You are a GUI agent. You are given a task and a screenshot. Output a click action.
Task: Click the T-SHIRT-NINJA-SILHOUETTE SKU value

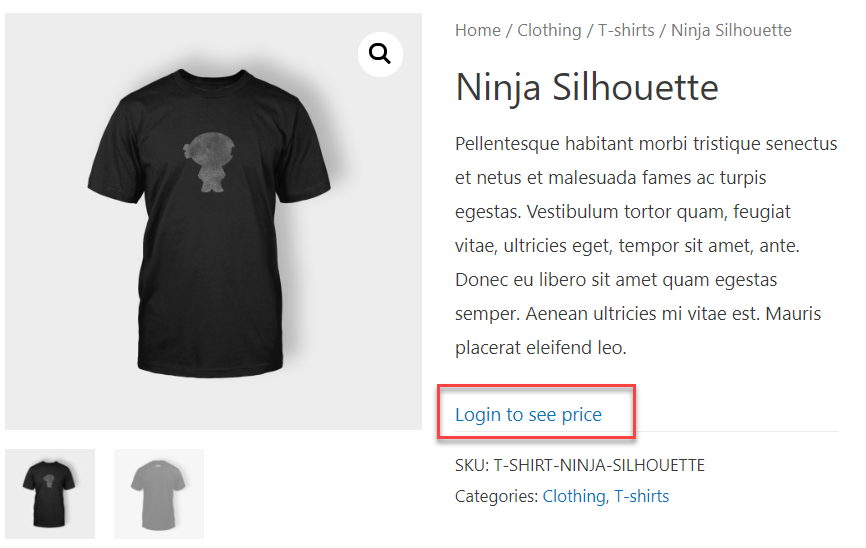(x=599, y=465)
